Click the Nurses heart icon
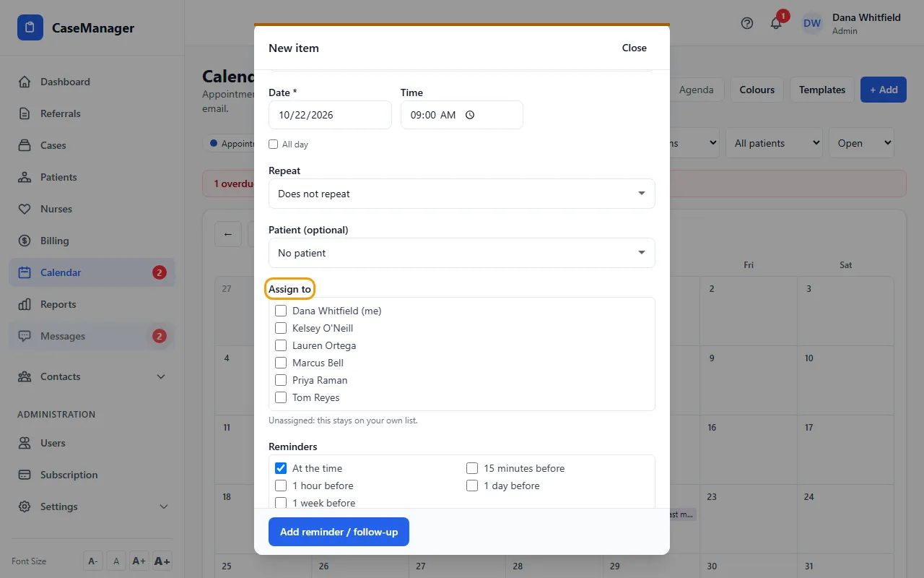The width and height of the screenshot is (924, 578). (x=25, y=209)
